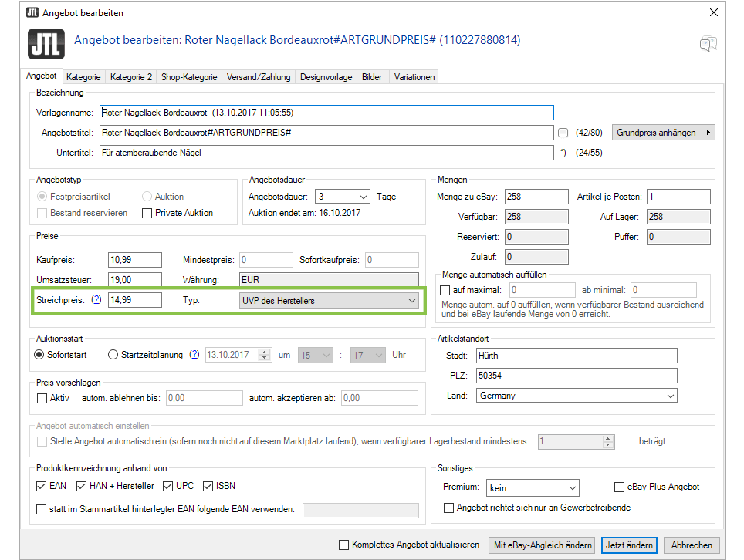Click into the Kaufpreis input field
Screen dimensions: 744x560
tap(135, 260)
